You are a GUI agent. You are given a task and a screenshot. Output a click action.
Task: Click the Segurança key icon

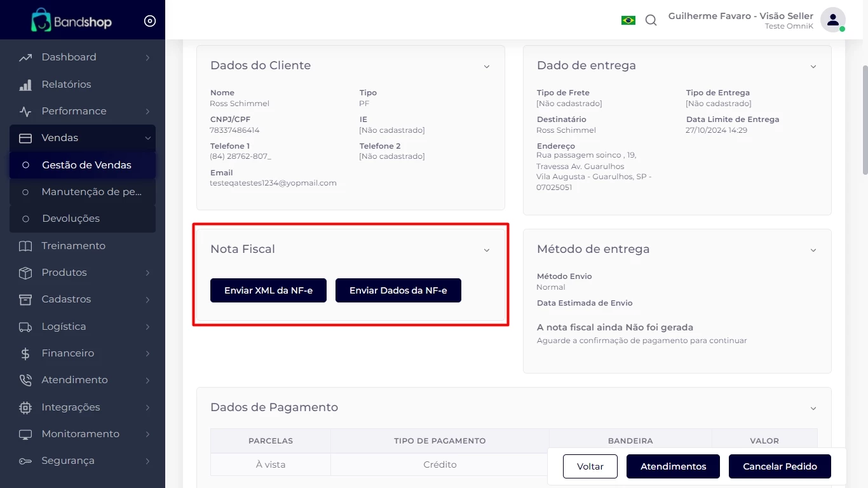pyautogui.click(x=25, y=461)
